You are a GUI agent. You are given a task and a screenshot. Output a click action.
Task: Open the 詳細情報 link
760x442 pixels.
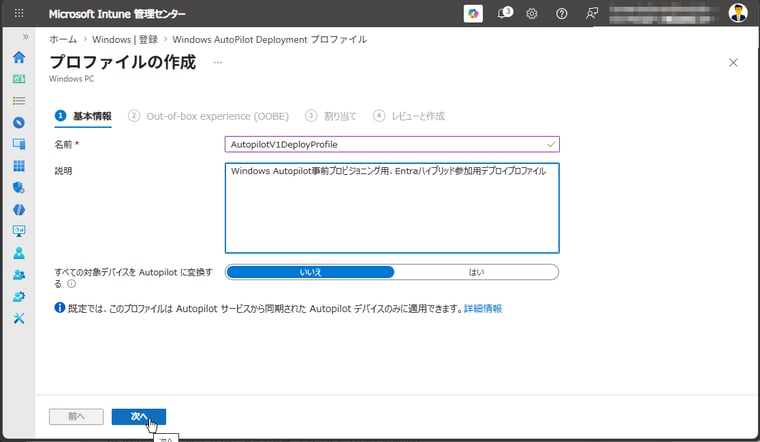[483, 308]
